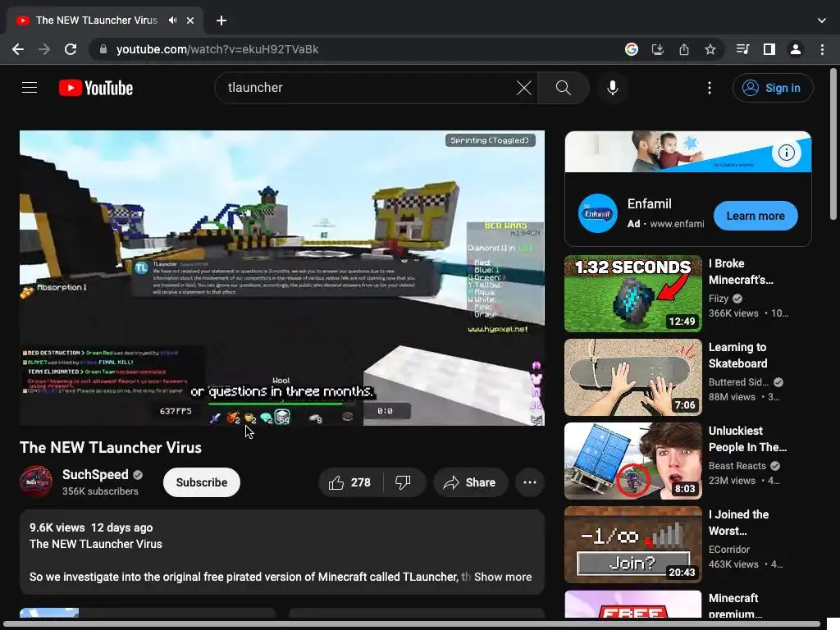Image resolution: width=840 pixels, height=630 pixels.
Task: Open Unluckiest People In The thumbnail
Action: point(632,461)
